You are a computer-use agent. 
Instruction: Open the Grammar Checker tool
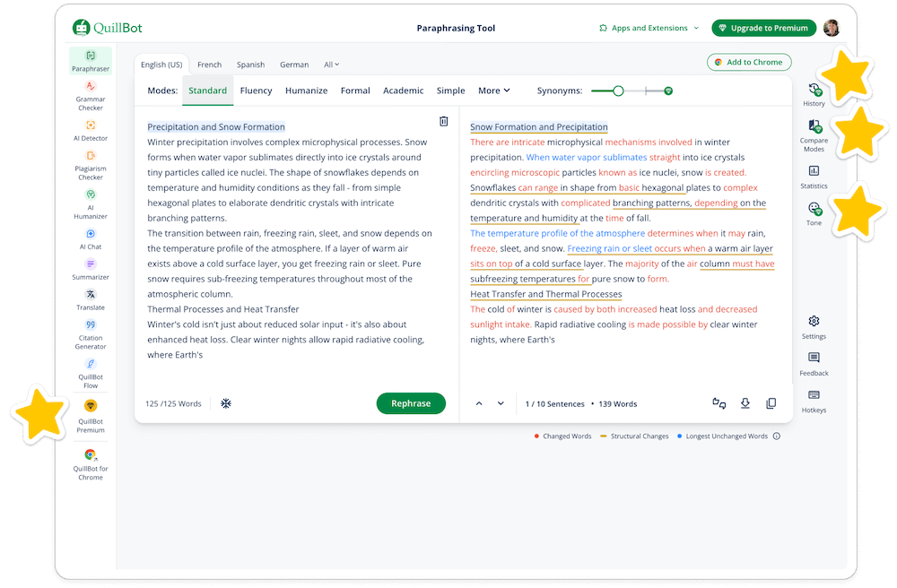[91, 95]
